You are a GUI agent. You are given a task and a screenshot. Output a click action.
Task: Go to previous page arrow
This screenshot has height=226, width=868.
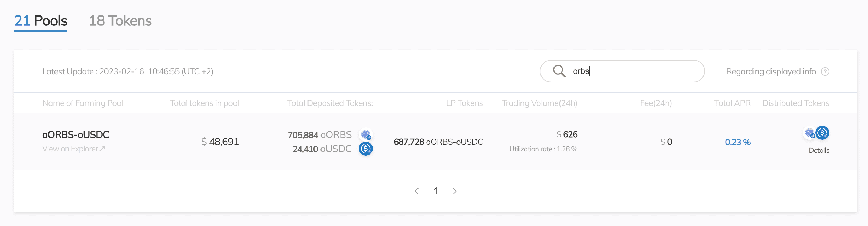point(417,191)
